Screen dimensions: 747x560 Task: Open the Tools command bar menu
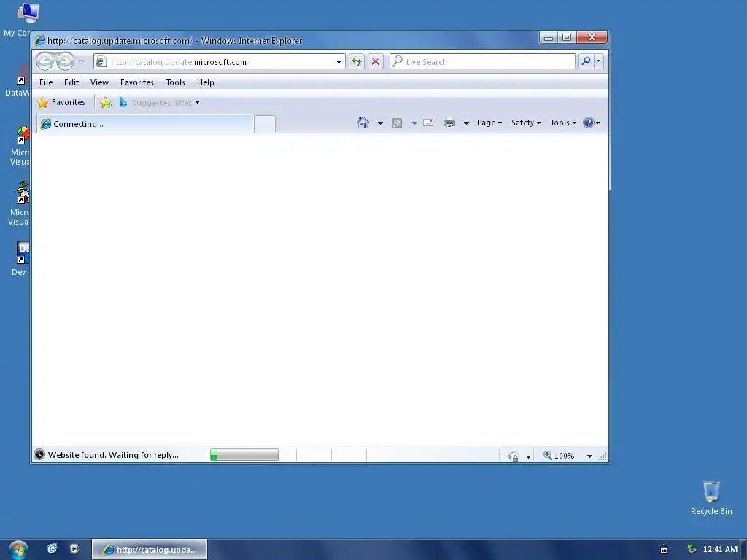coord(563,122)
